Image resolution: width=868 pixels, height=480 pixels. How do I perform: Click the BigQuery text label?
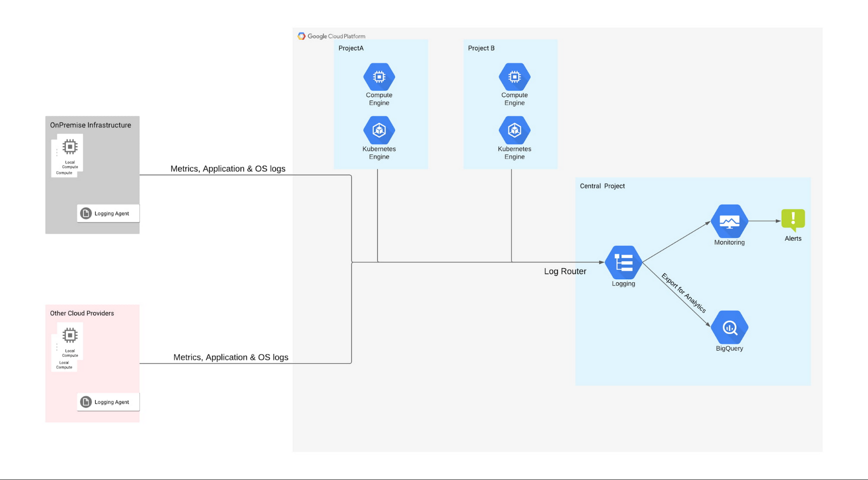click(x=729, y=348)
